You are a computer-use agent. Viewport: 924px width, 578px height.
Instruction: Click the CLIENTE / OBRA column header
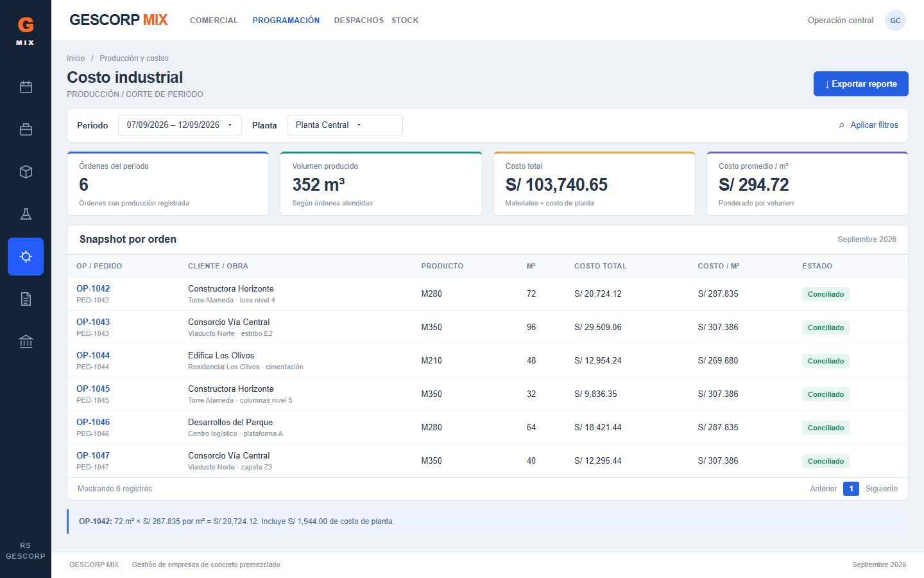(x=218, y=266)
